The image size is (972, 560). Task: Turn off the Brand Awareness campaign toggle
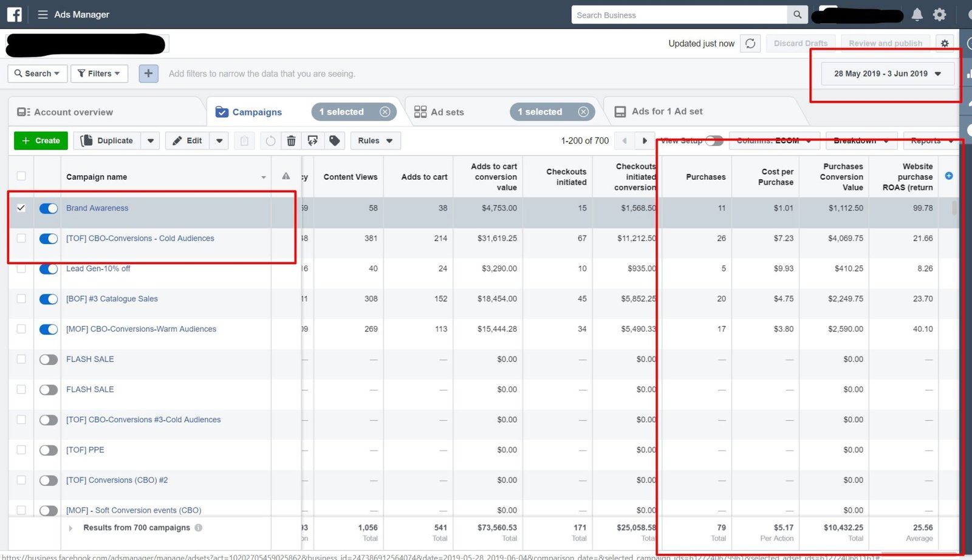pyautogui.click(x=49, y=208)
